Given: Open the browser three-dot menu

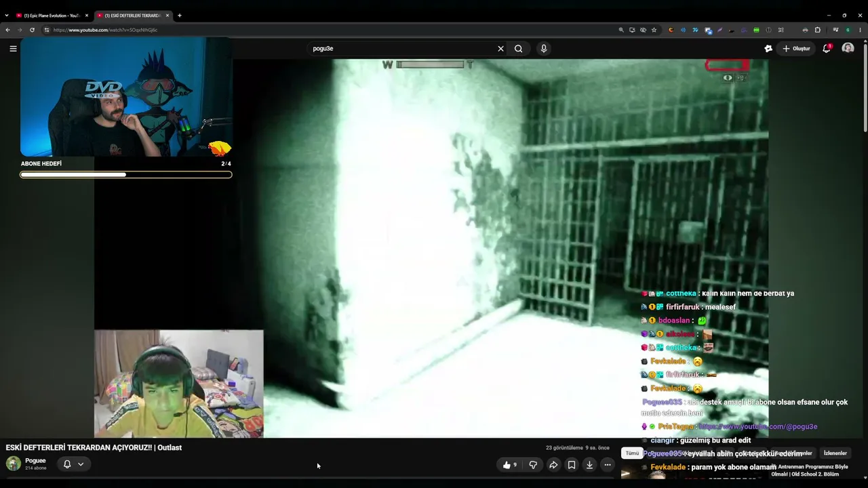Looking at the screenshot, I should point(860,30).
